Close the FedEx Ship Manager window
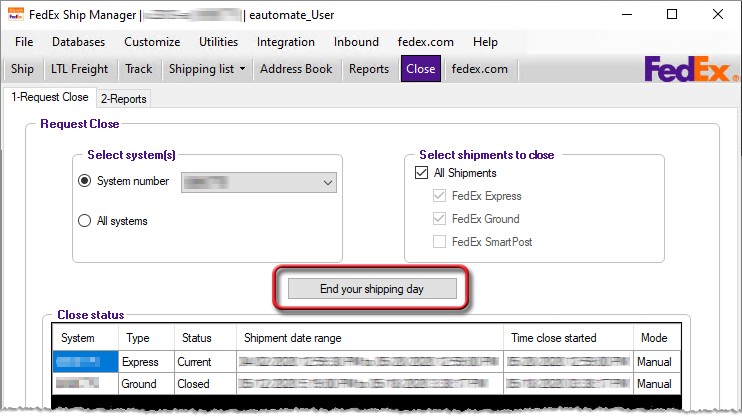The height and width of the screenshot is (416, 742). [718, 15]
